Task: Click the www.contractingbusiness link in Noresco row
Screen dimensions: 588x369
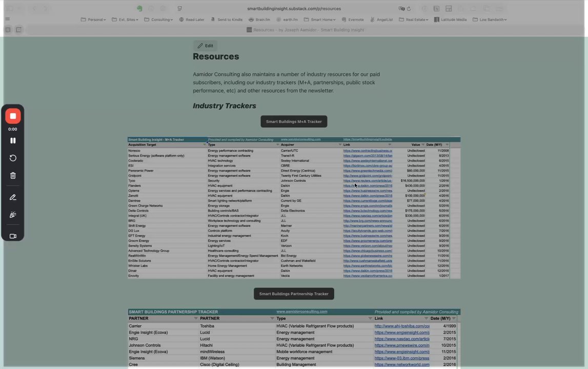Action: [x=368, y=151]
